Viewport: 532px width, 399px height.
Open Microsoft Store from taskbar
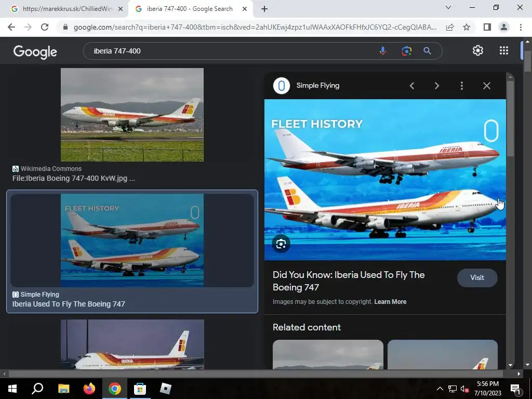tap(140, 389)
